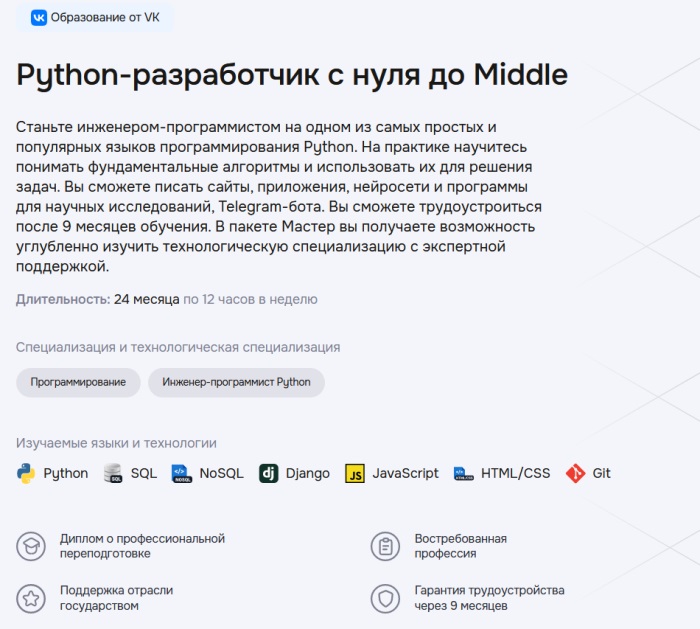Click the VK logo icon
This screenshot has height=629, width=700.
pyautogui.click(x=39, y=18)
